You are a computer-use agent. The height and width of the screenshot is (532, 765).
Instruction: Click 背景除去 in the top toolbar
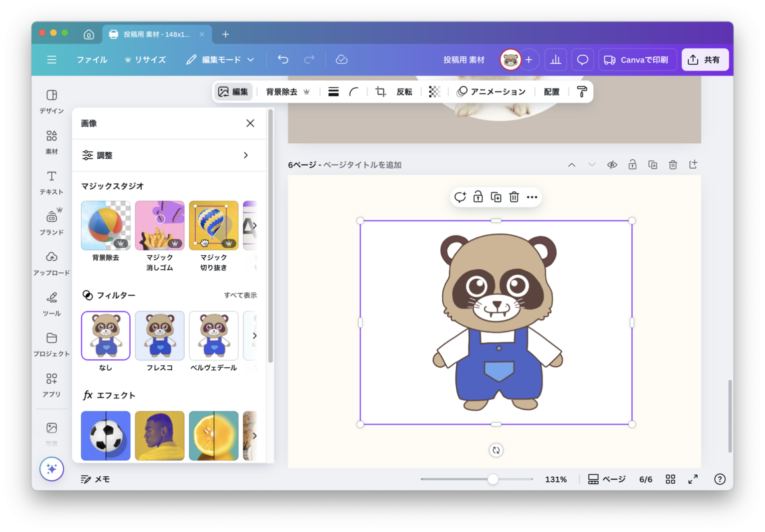point(281,92)
